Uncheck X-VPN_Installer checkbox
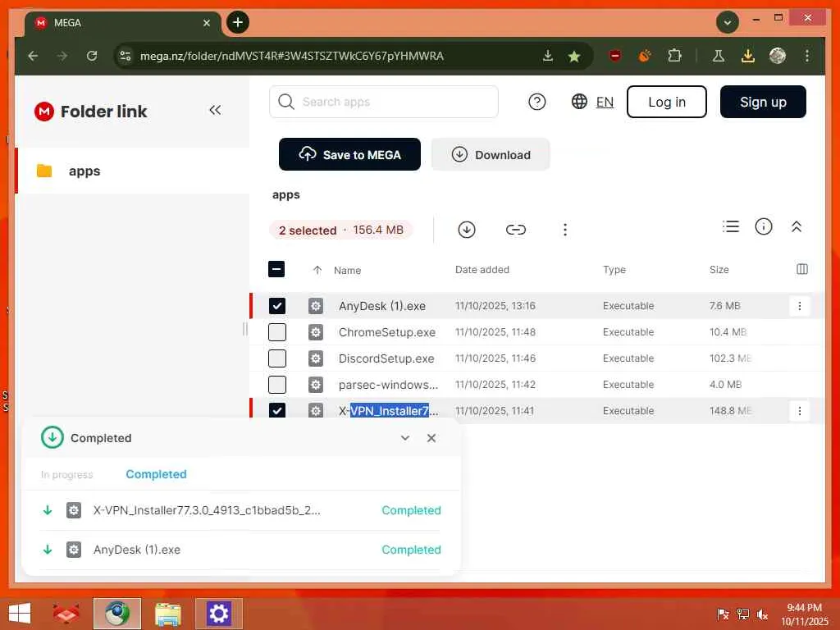This screenshot has height=630, width=840. [x=277, y=411]
